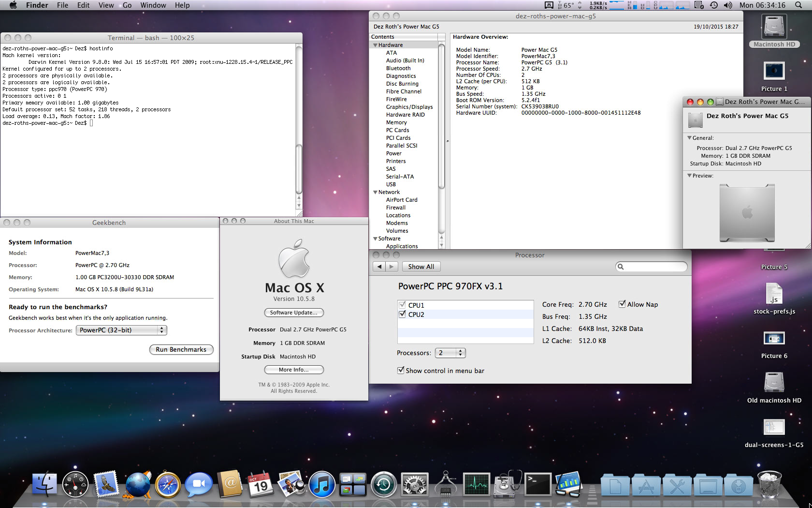Image resolution: width=812 pixels, height=508 pixels.
Task: Launch Dashboard from the dock
Action: coord(75,484)
